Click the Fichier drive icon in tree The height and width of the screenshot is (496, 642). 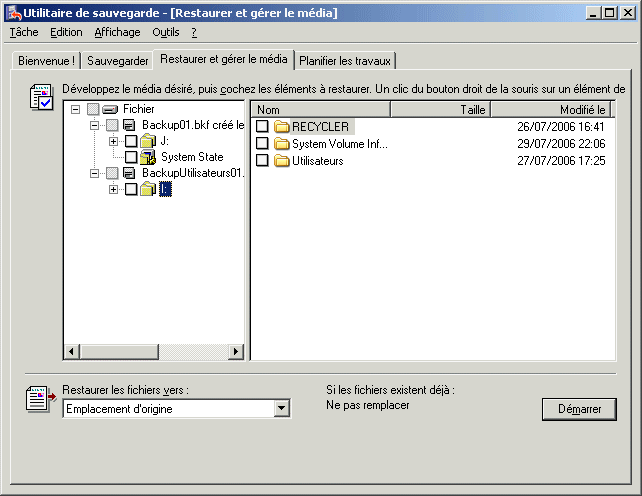point(111,109)
